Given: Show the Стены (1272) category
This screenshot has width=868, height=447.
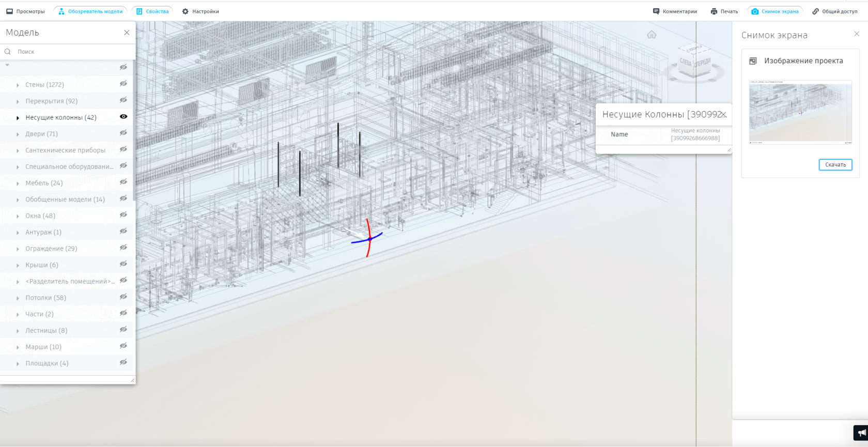Looking at the screenshot, I should tap(123, 84).
